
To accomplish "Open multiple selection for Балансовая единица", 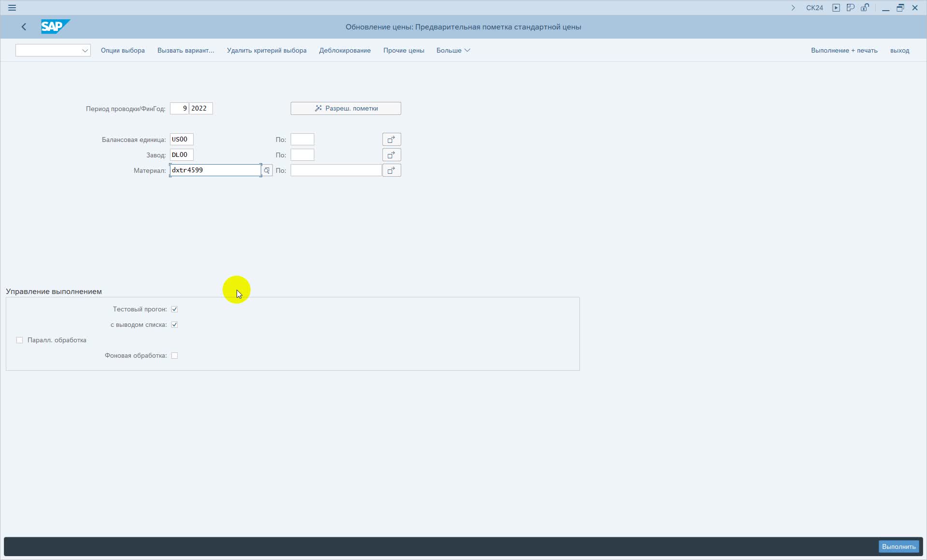I will pos(392,140).
